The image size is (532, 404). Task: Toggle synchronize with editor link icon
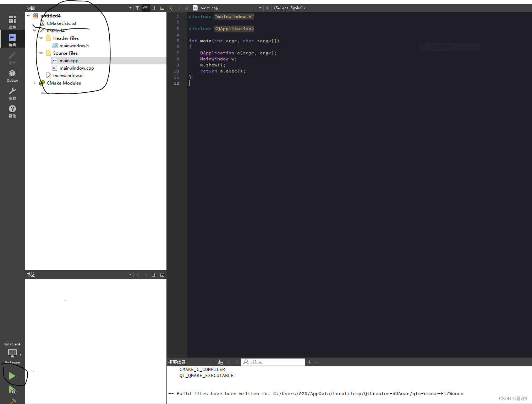(x=146, y=7)
